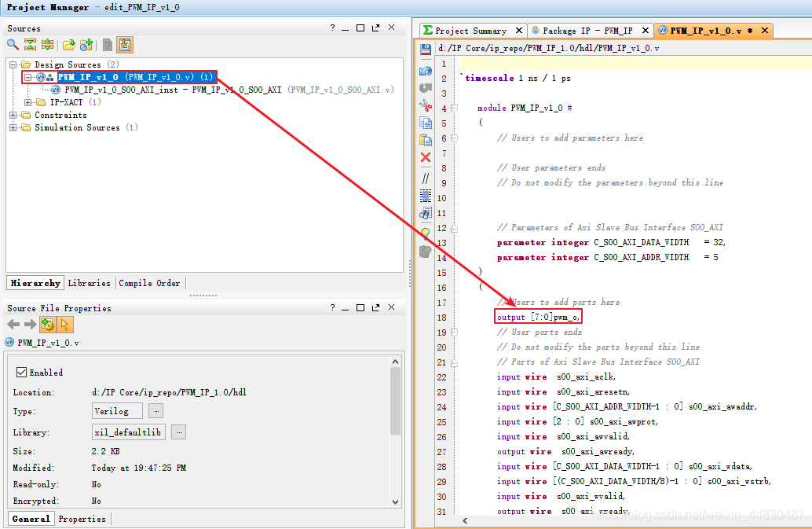Image resolution: width=812 pixels, height=529 pixels.
Task: Expand the Simulation Sources folder node
Action: tap(13, 127)
